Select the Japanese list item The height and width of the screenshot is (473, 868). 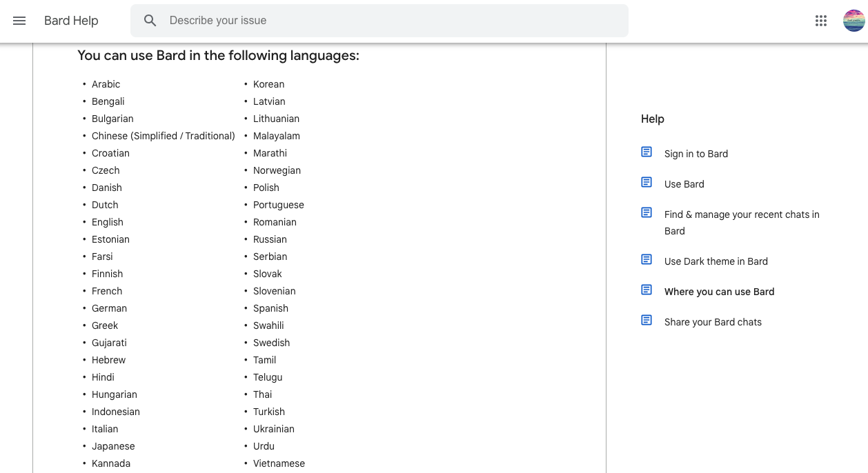pyautogui.click(x=113, y=446)
